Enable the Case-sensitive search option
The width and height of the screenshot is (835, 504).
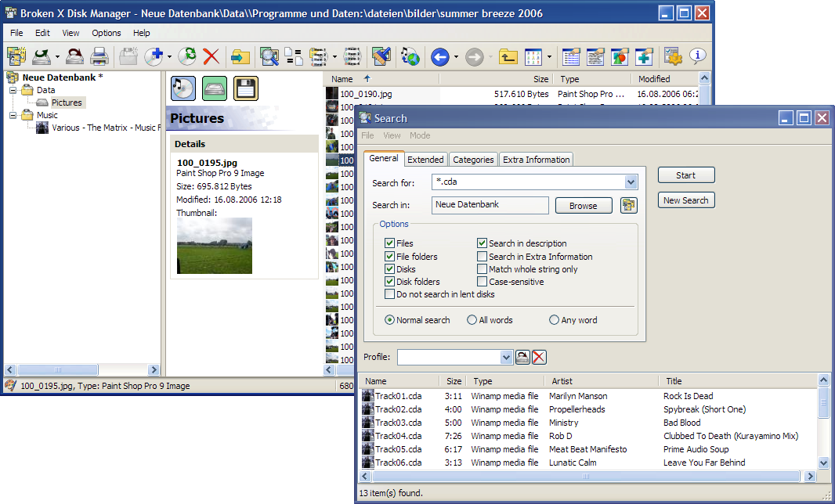point(482,281)
